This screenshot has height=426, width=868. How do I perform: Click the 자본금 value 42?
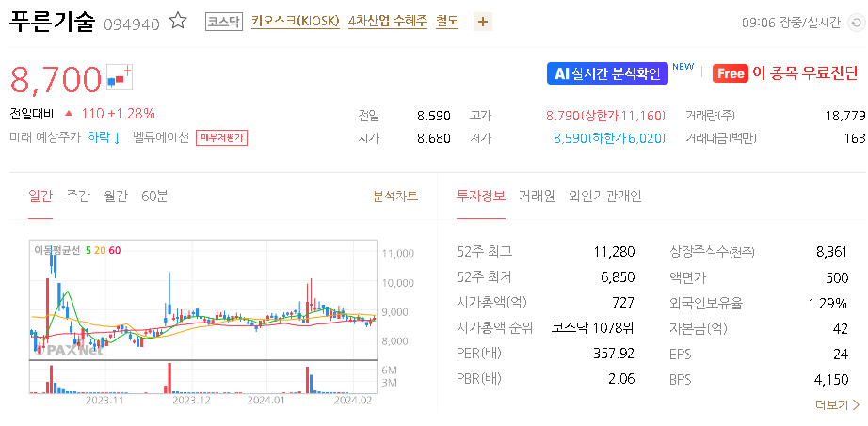pos(841,328)
